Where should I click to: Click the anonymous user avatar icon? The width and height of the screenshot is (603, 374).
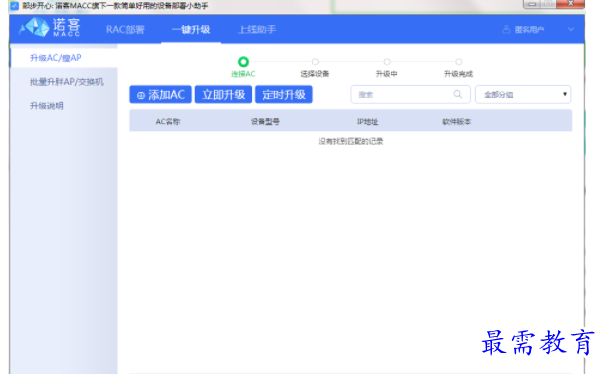tap(506, 30)
